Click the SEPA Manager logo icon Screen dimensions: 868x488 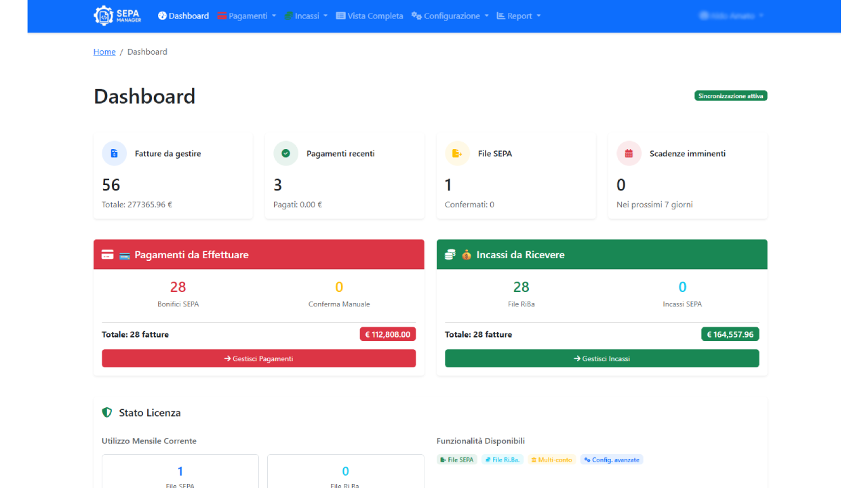(x=103, y=16)
